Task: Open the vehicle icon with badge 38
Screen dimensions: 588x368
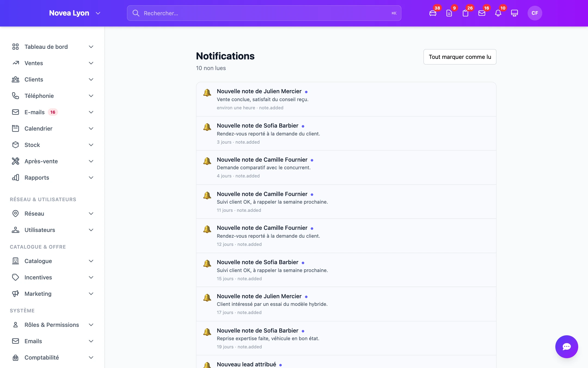Action: [433, 13]
